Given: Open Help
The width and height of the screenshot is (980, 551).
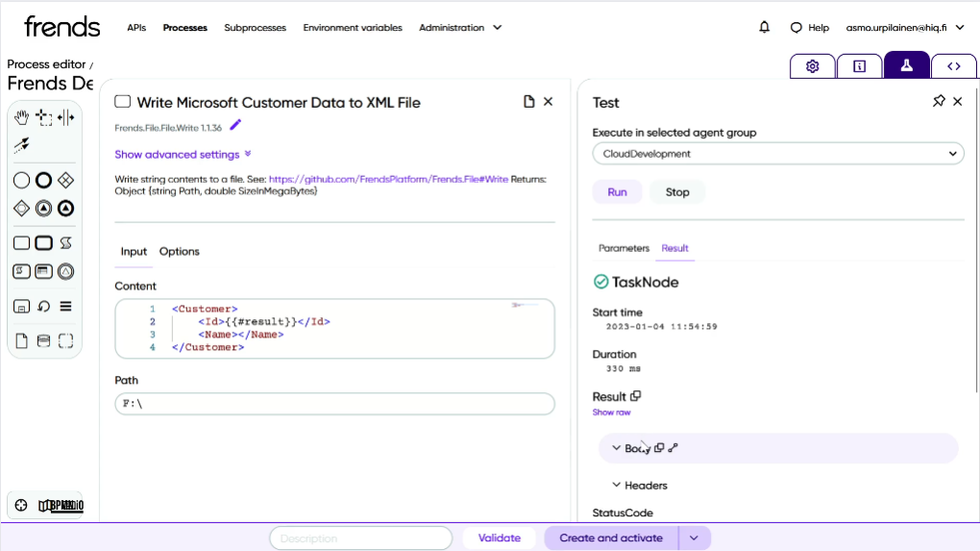Looking at the screenshot, I should coord(809,28).
